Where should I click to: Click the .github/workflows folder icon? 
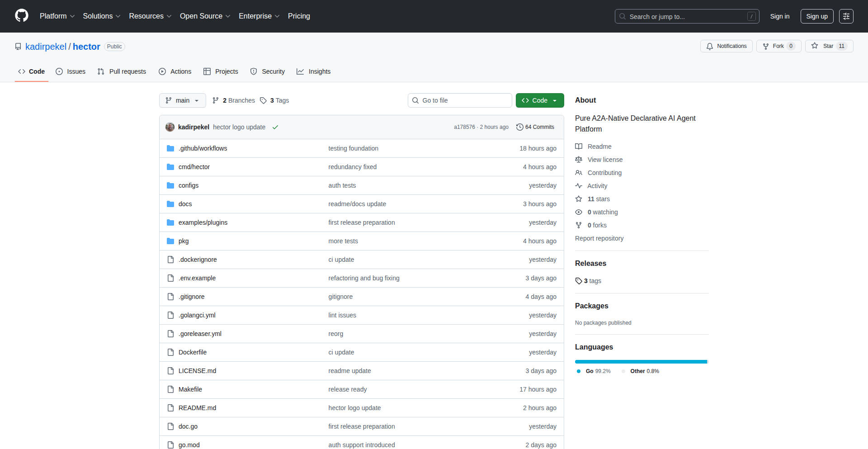click(170, 148)
